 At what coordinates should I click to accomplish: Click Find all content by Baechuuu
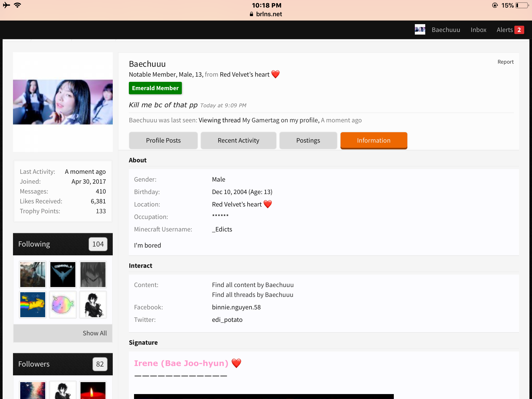[x=253, y=285]
